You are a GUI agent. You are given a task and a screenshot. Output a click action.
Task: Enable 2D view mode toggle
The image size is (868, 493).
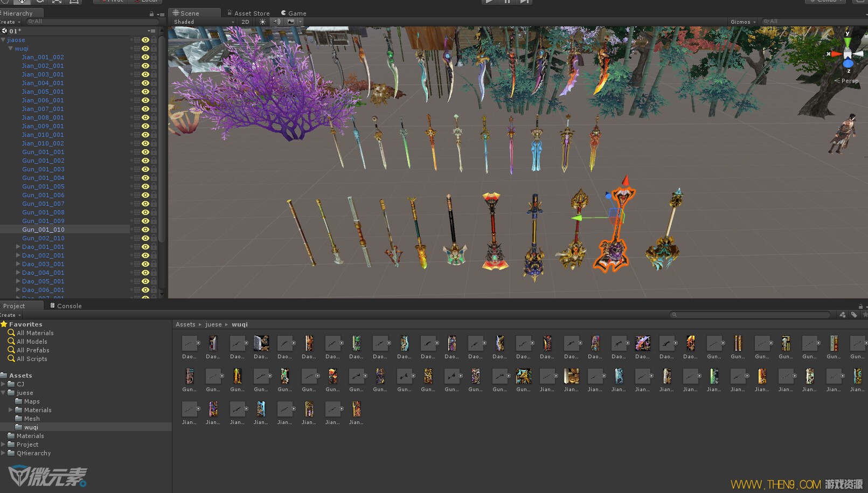(x=245, y=22)
